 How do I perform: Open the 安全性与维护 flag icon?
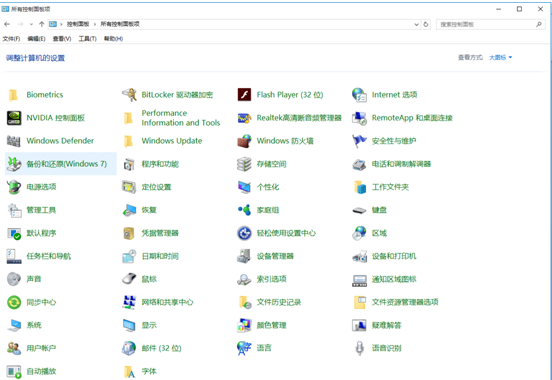point(359,141)
